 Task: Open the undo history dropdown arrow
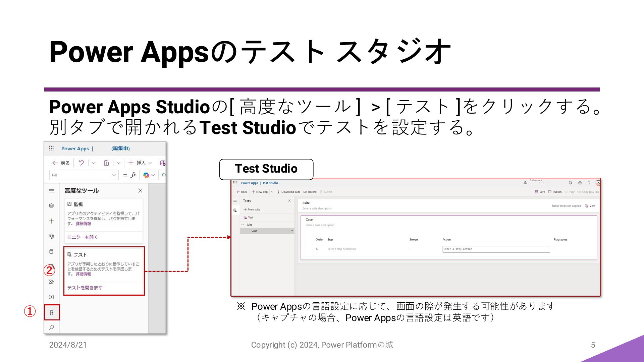[94, 163]
